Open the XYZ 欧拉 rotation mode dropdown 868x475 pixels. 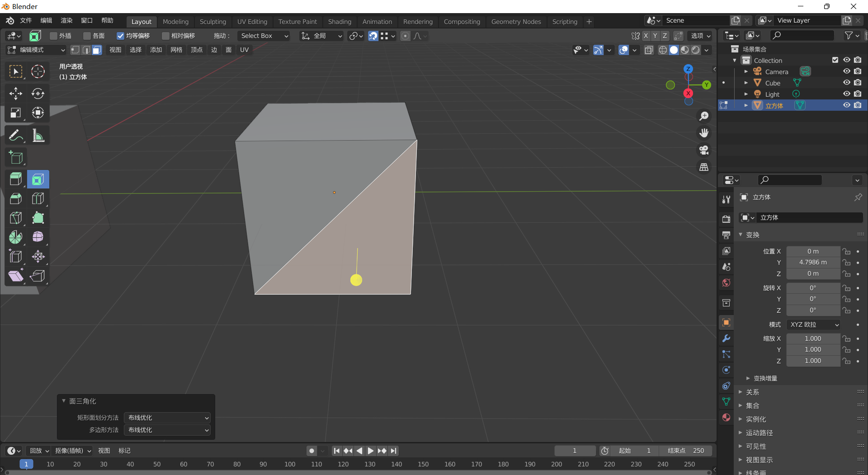pyautogui.click(x=814, y=325)
